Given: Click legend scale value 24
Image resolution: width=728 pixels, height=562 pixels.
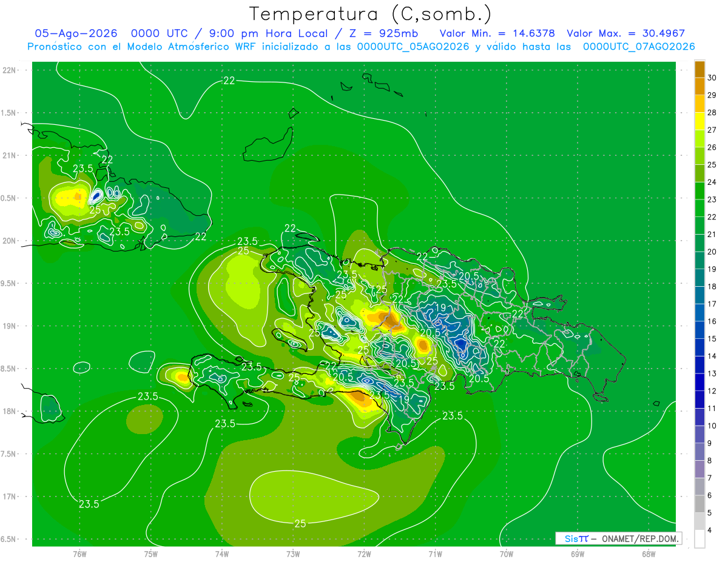Looking at the screenshot, I should (712, 182).
